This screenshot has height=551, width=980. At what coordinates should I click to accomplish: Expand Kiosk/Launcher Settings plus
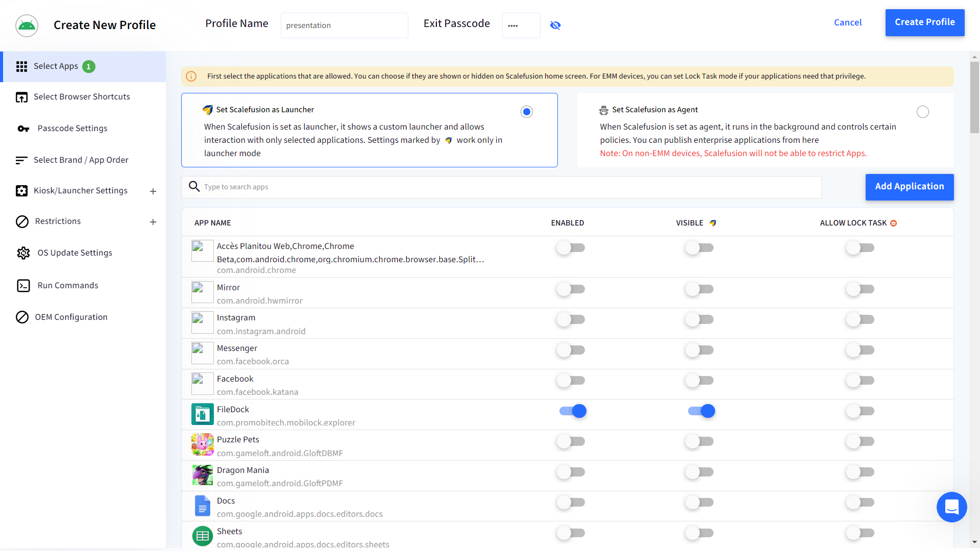pyautogui.click(x=153, y=191)
